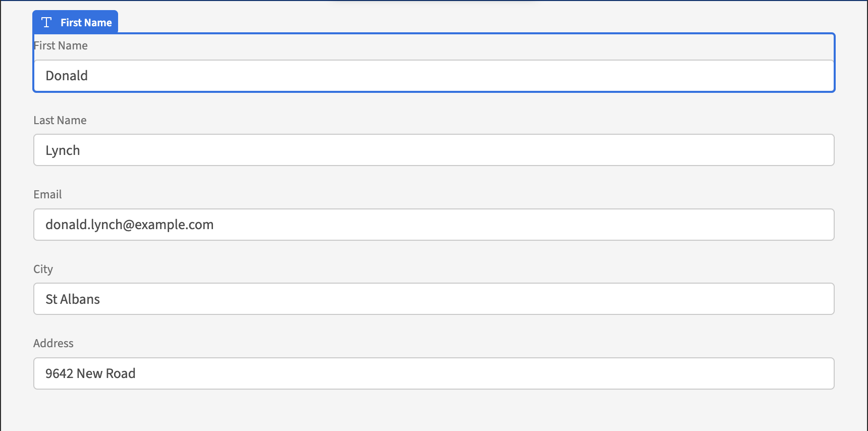
Task: Place cursor right after the word Donald
Action: 88,76
